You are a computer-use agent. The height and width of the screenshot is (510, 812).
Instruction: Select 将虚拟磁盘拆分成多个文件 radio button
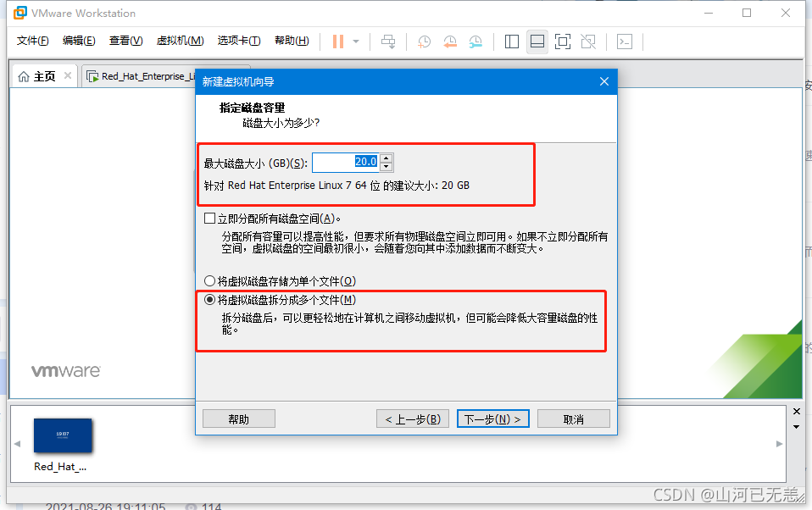click(209, 300)
